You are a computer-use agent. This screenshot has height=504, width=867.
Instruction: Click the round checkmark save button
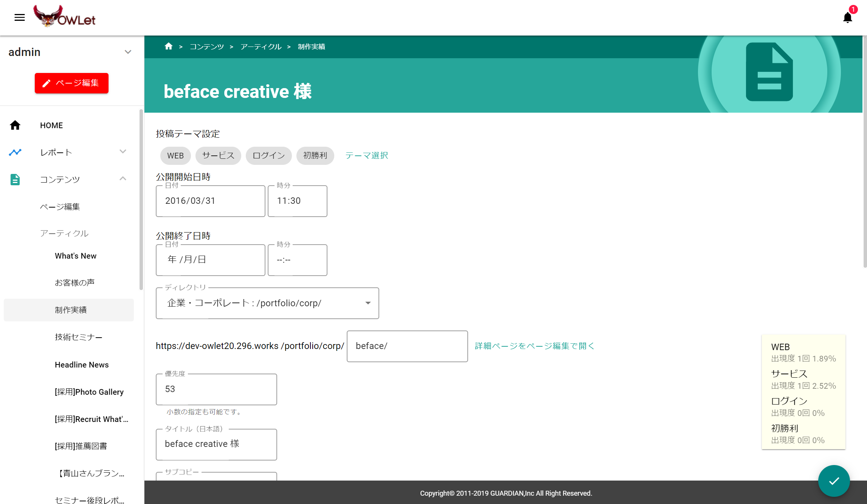[834, 481]
